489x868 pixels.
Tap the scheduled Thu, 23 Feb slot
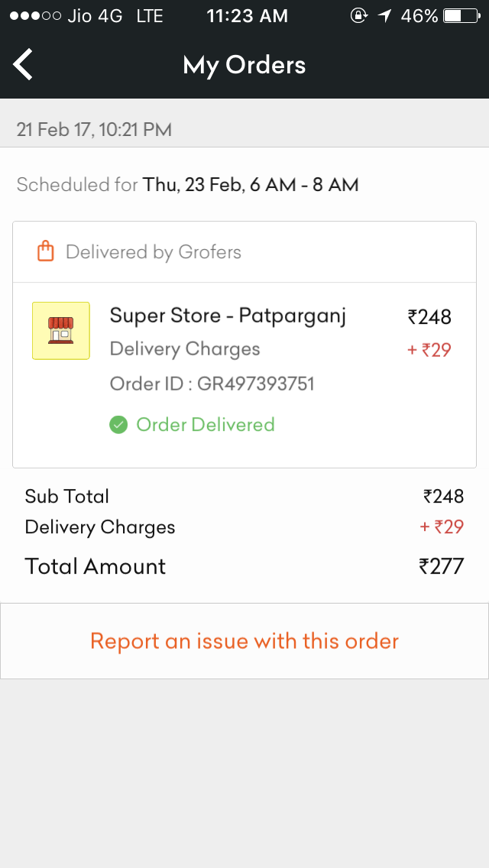click(x=251, y=184)
